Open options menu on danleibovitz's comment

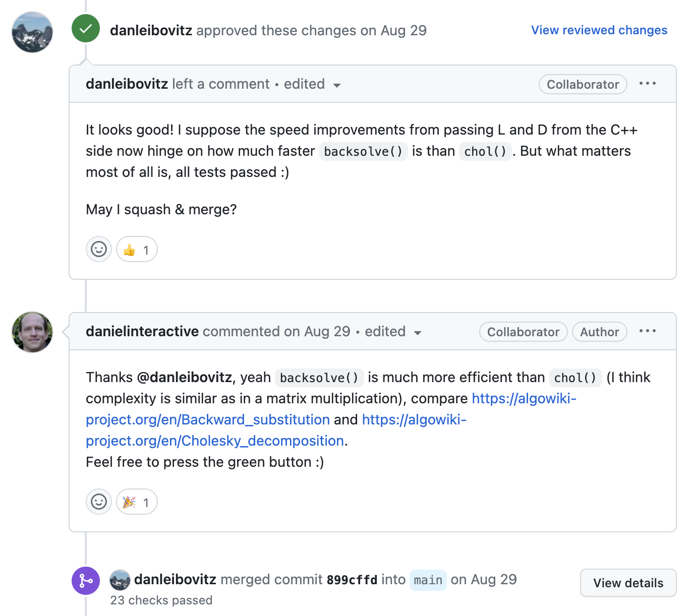coord(647,84)
